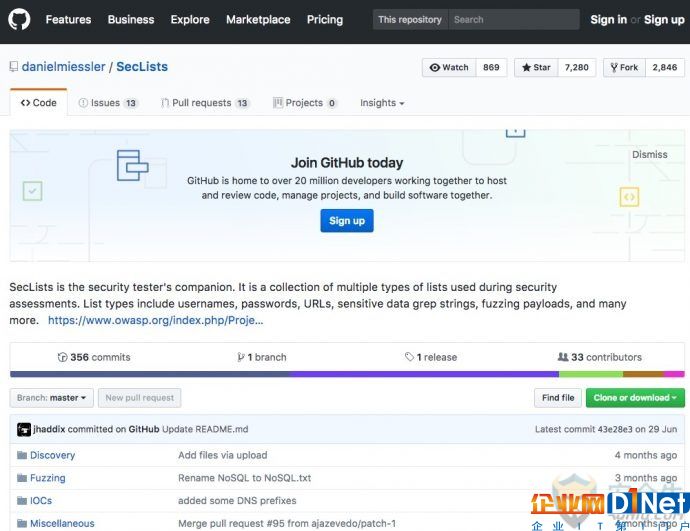The width and height of the screenshot is (690, 531).
Task: Click the New pull request button
Action: pyautogui.click(x=139, y=398)
